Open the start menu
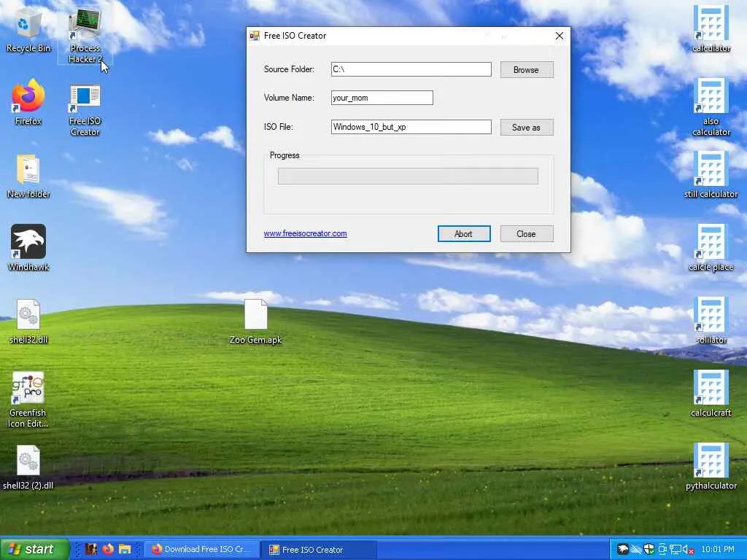This screenshot has width=747, height=560. coord(35,549)
